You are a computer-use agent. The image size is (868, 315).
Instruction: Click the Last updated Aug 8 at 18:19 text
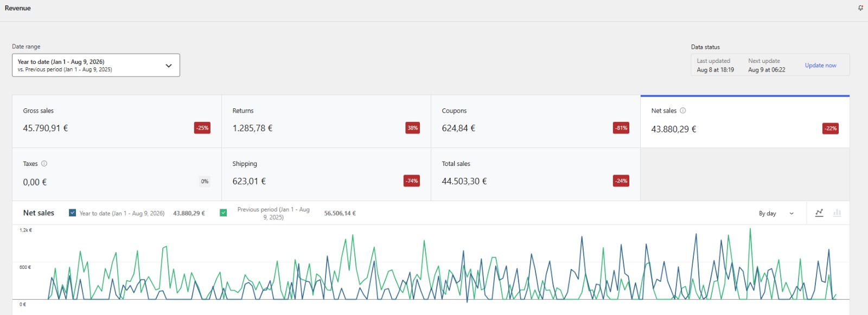click(715, 66)
